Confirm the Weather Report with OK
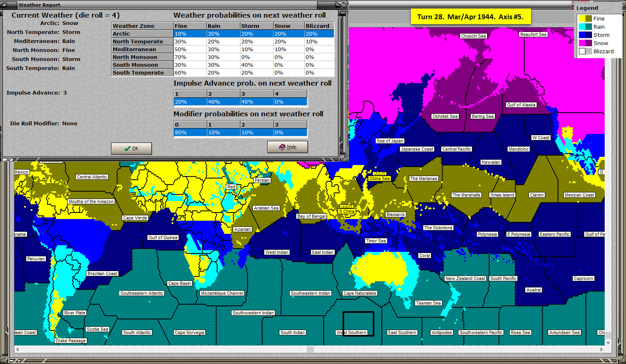Screen dimensions: 626x364 pyautogui.click(x=132, y=148)
